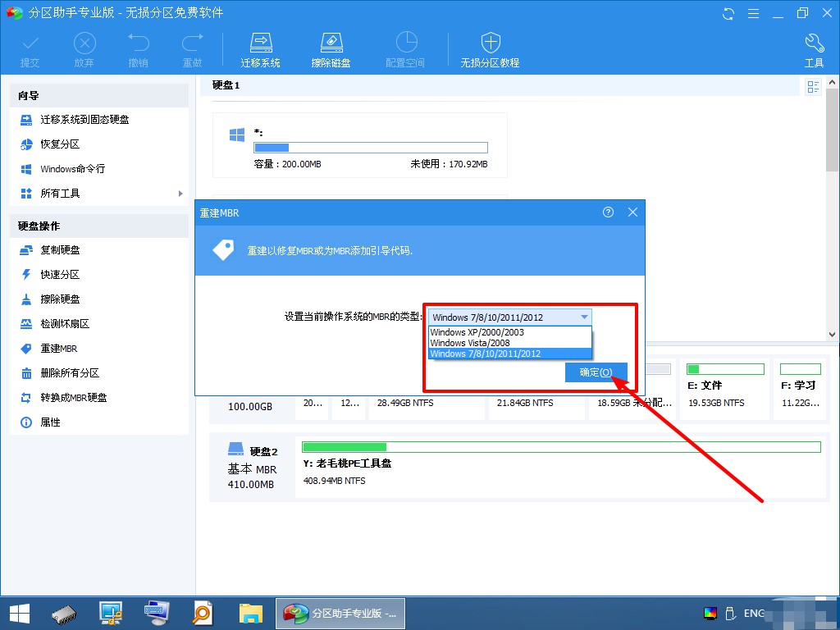
Task: Select Windows XP/2000/2003 option
Action: [x=510, y=332]
